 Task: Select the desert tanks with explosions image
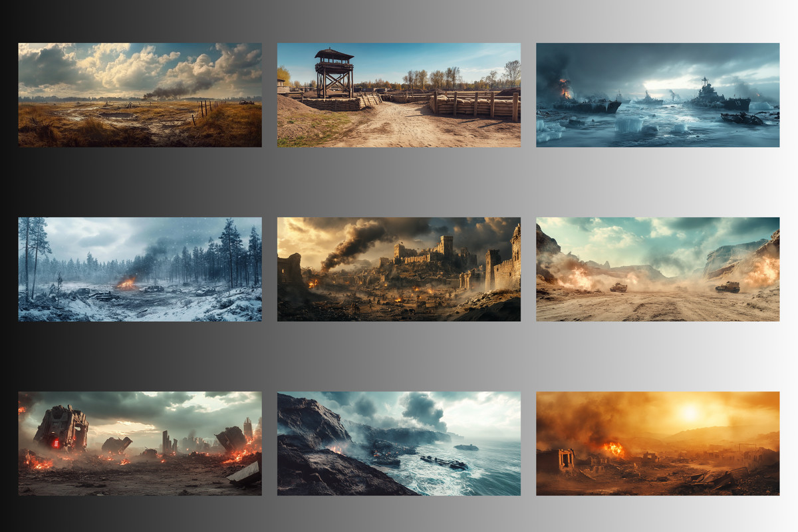tap(658, 269)
